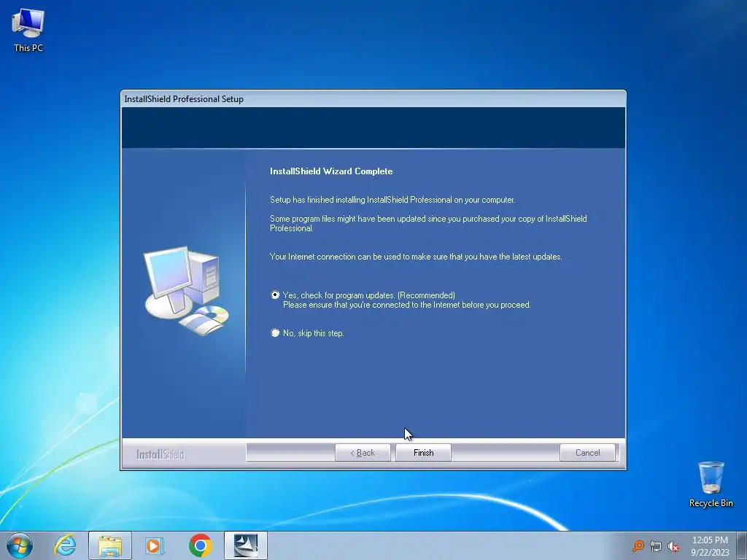747x560 pixels.
Task: Click the Show desktop strip at taskbar end
Action: (742, 545)
